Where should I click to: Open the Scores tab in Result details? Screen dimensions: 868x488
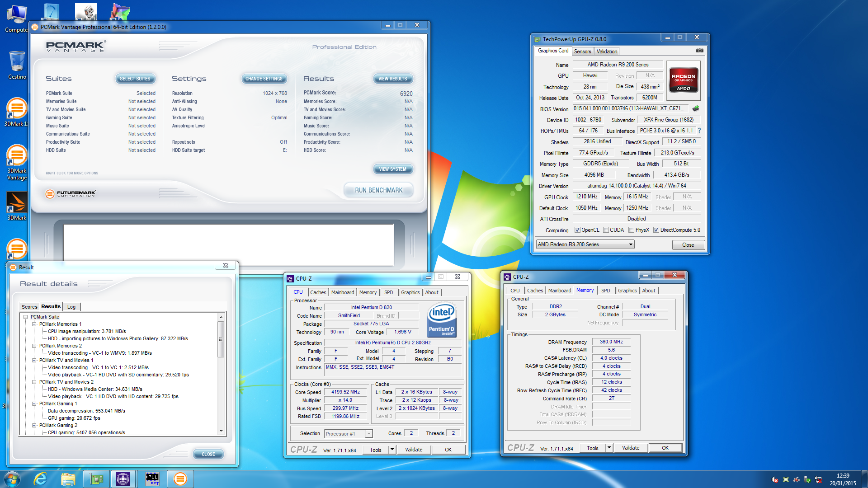29,307
